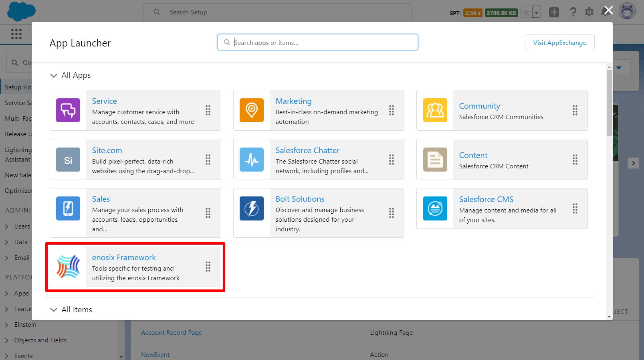This screenshot has width=644, height=360.
Task: Close the App Launcher with the X
Action: click(x=608, y=10)
